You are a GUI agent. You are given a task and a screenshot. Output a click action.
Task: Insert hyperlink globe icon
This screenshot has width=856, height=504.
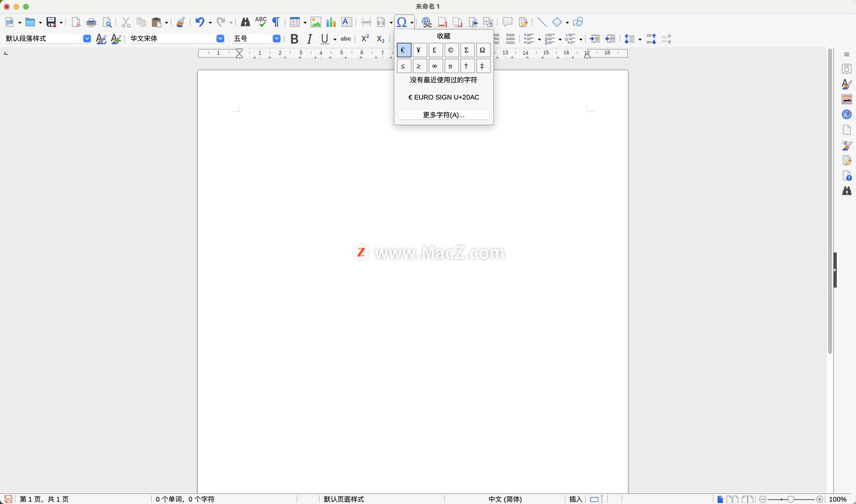click(427, 22)
